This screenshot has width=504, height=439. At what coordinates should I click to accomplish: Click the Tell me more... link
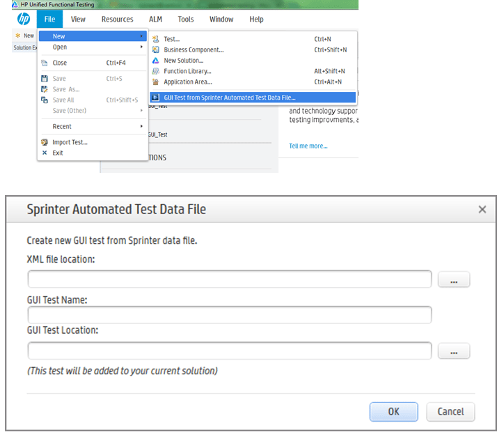click(308, 146)
